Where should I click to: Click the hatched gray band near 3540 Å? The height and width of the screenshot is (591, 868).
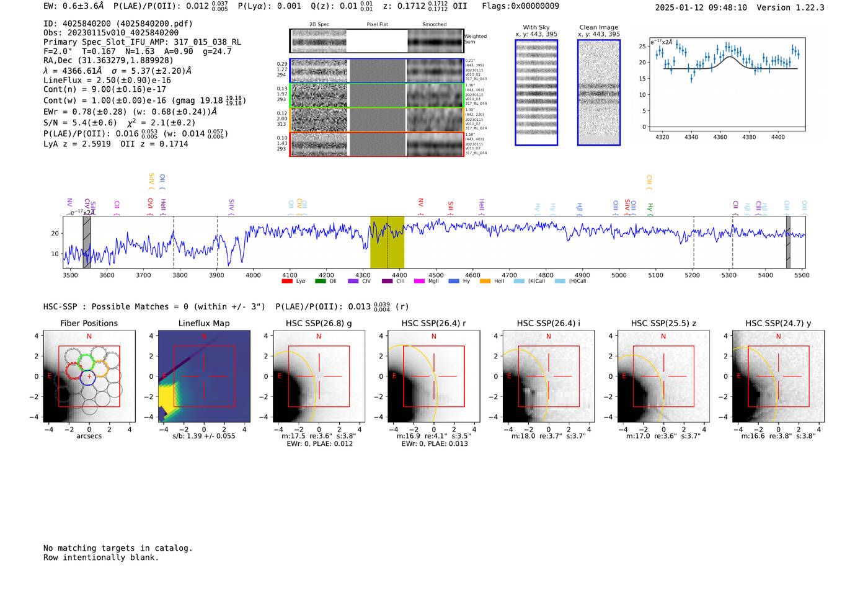click(87, 242)
